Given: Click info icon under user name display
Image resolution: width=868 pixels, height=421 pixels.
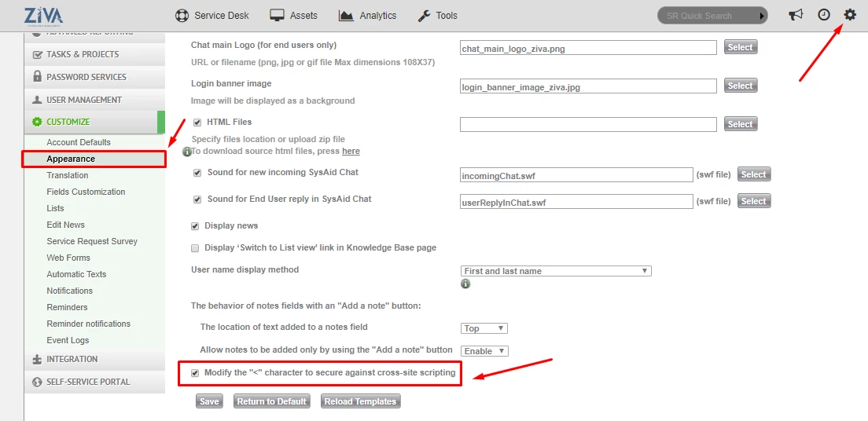Looking at the screenshot, I should coord(465,284).
